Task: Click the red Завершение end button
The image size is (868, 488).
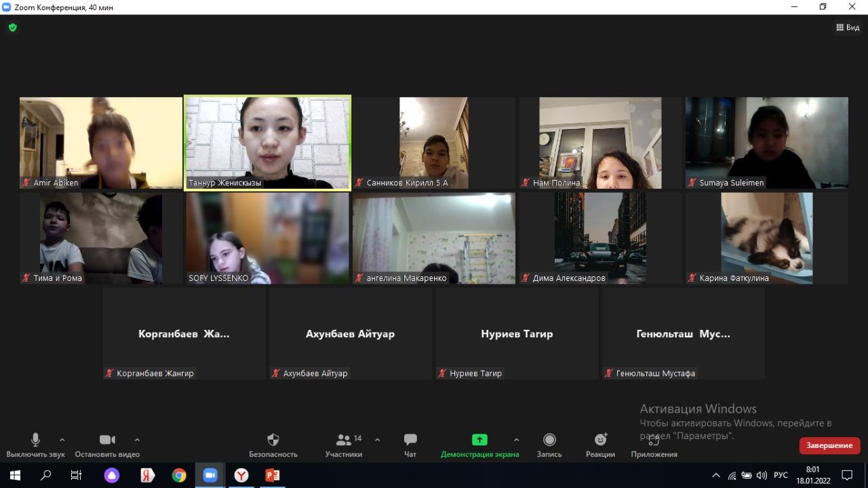Action: pos(829,445)
